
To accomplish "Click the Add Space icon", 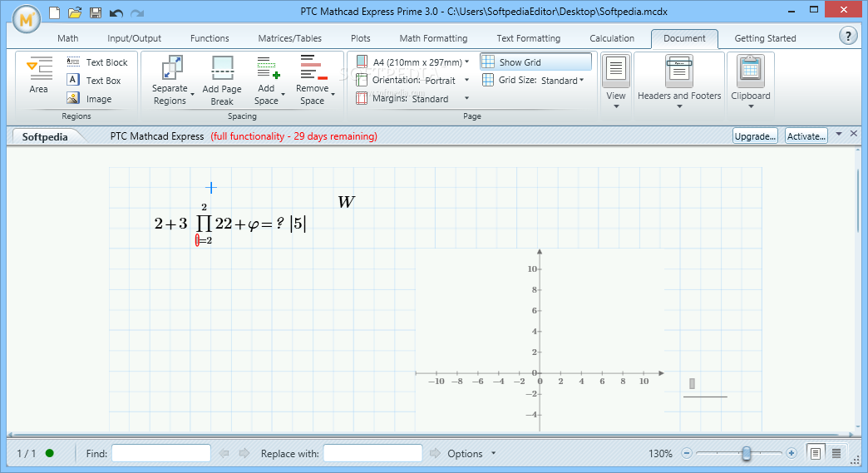I will 269,67.
